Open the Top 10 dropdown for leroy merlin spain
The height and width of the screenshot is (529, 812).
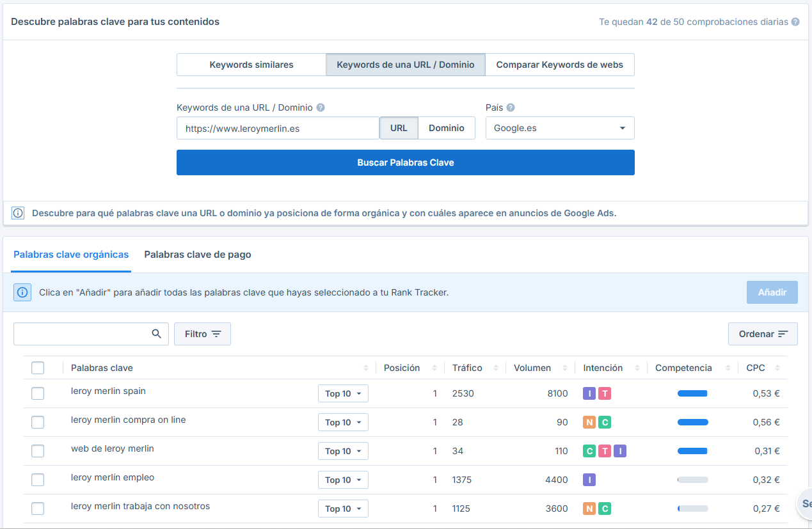pyautogui.click(x=343, y=393)
